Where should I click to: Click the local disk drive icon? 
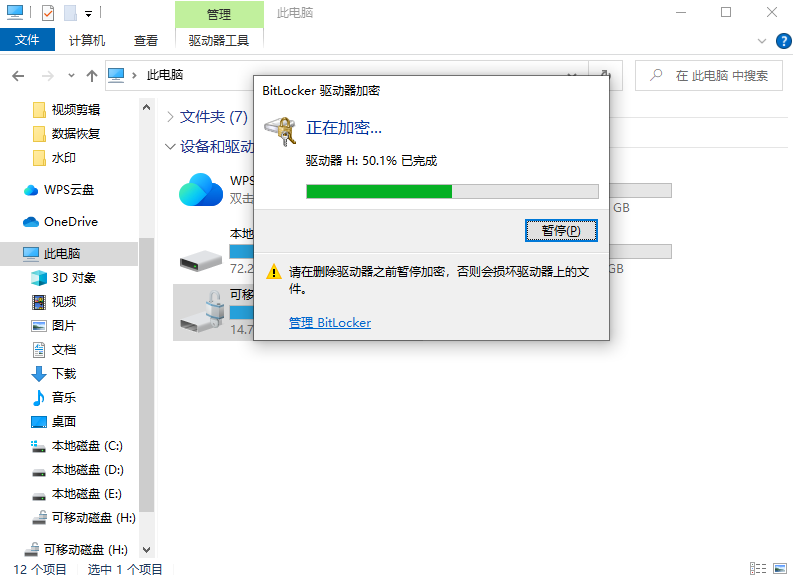click(x=201, y=261)
